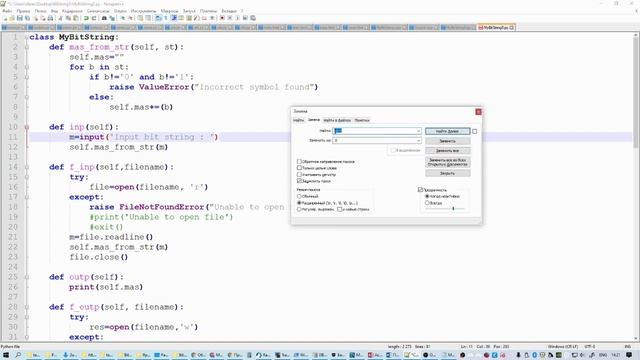Viewport: 640px width, 360px height.
Task: Click the 'Закрыть' dialog button
Action: (x=448, y=173)
